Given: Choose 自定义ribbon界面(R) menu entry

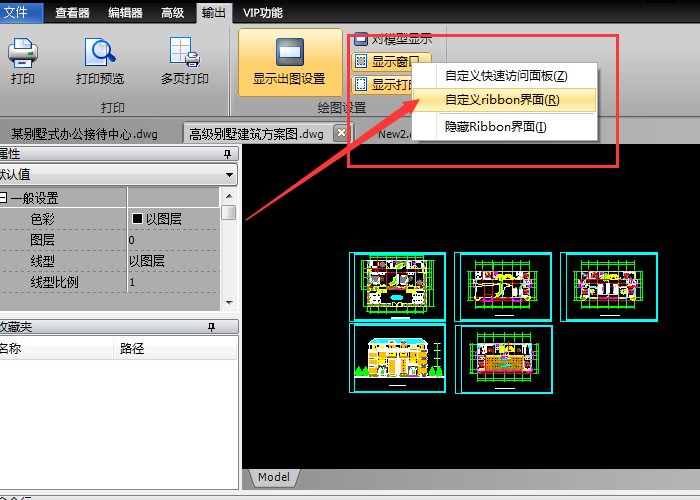Looking at the screenshot, I should 505,100.
